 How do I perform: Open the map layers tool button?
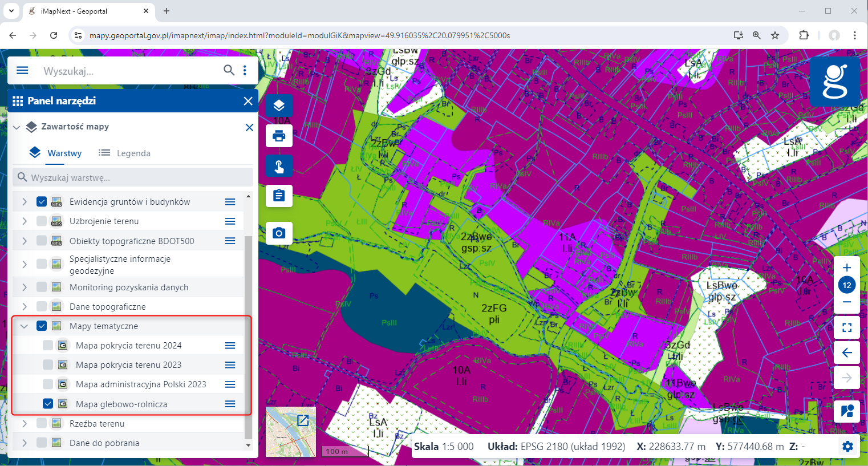279,106
